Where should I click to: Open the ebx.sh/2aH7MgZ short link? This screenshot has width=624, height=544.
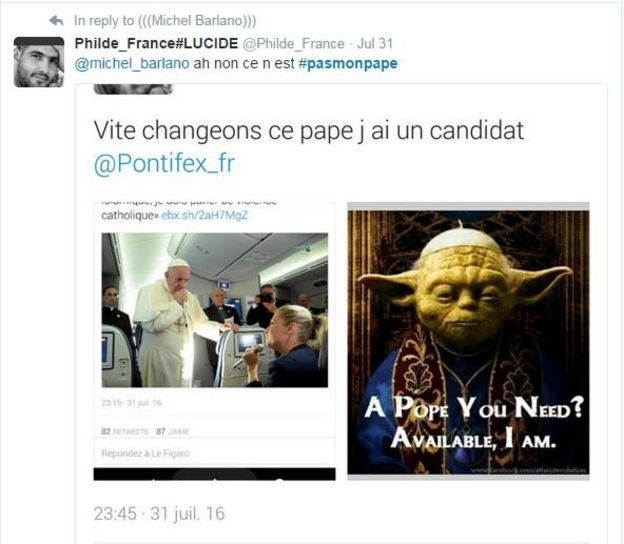tap(205, 215)
